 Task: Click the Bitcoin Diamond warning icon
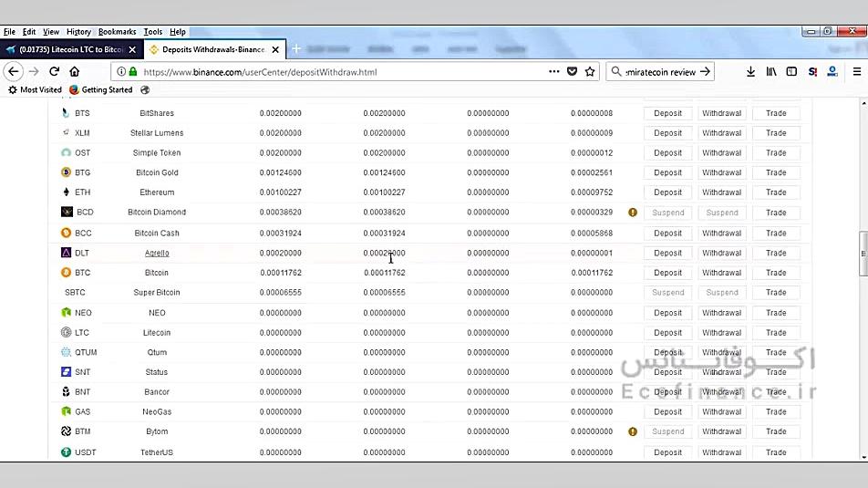[x=633, y=213]
